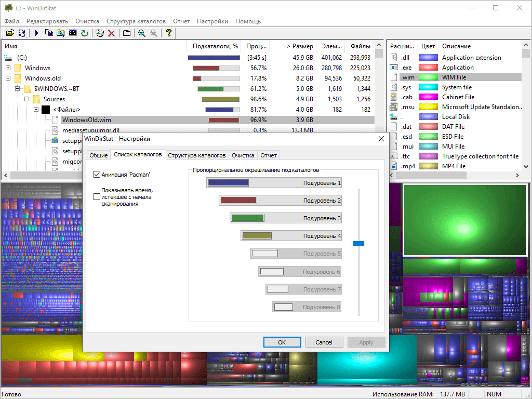Click the Zoom In magnifier icon
The height and width of the screenshot is (399, 532).
pos(142,33)
